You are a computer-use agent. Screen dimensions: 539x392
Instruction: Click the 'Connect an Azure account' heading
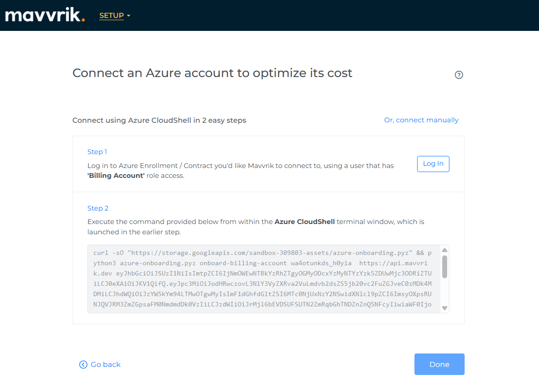(x=212, y=73)
